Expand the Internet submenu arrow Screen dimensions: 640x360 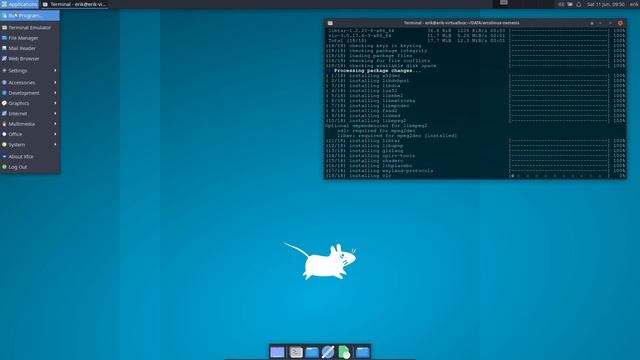tap(55, 113)
